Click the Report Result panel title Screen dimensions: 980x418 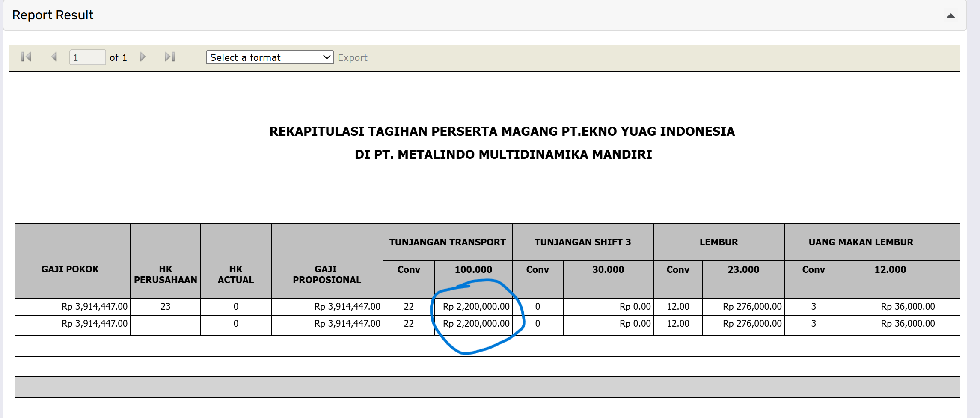[x=53, y=15]
